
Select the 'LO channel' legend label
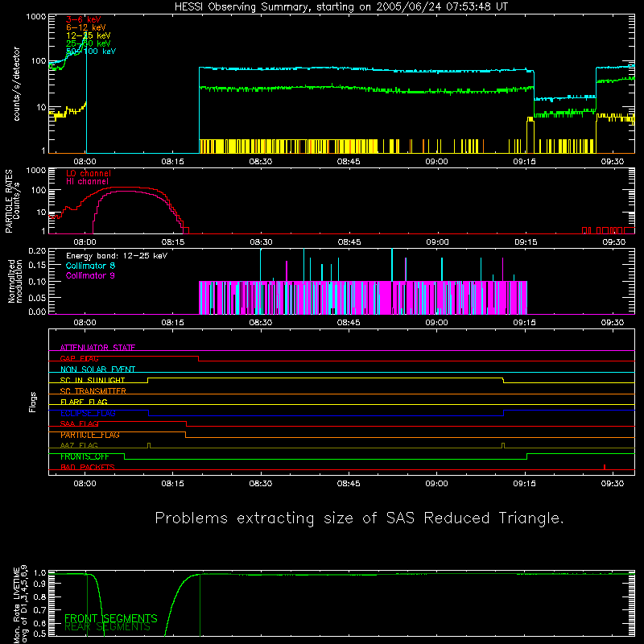(89, 173)
